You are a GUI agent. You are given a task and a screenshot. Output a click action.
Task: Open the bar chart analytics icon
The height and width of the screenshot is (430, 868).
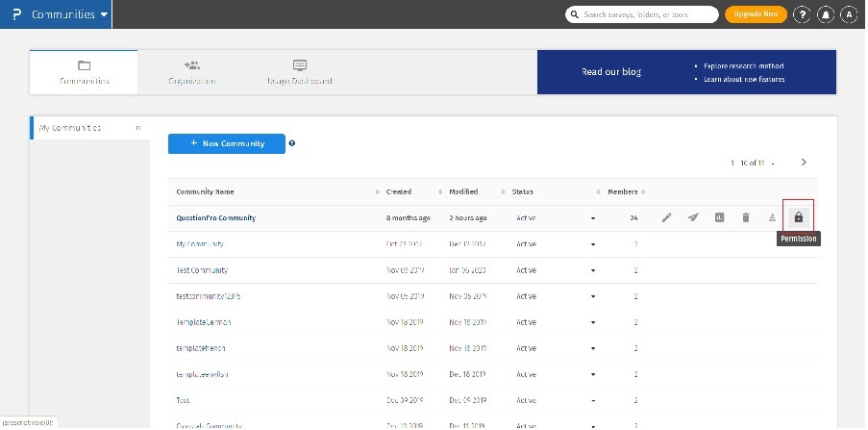[719, 217]
